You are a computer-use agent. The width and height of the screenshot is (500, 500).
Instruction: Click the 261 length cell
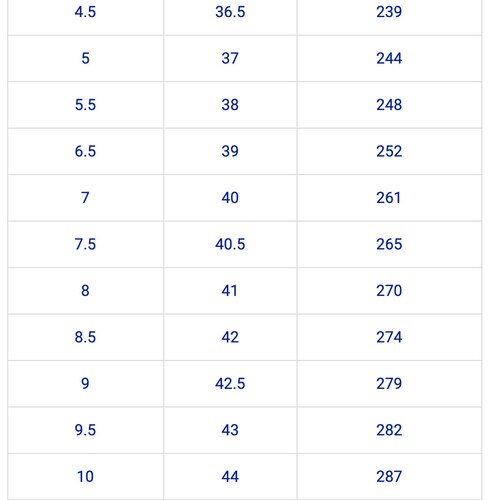coord(389,198)
